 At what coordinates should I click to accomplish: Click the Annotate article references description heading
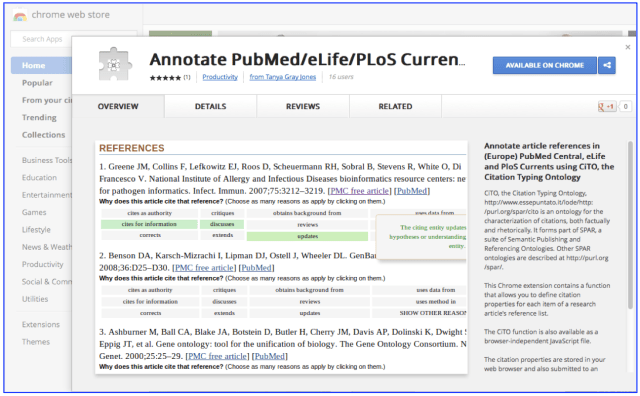(x=549, y=162)
